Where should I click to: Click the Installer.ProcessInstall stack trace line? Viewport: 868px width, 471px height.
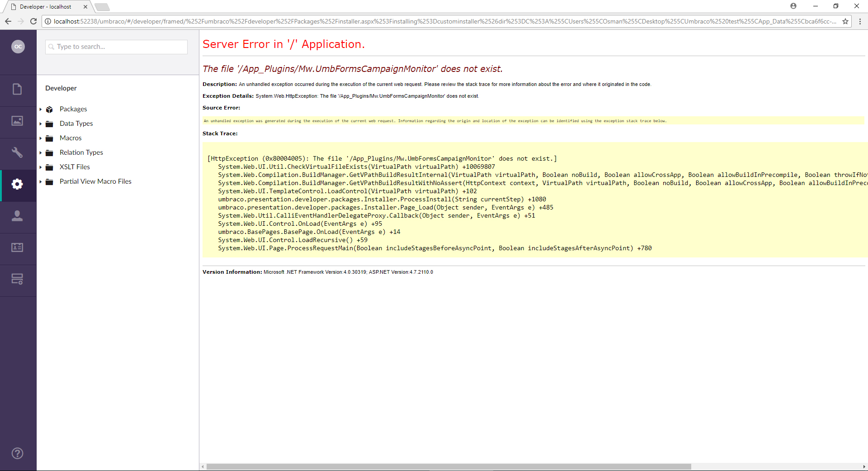(x=382, y=199)
